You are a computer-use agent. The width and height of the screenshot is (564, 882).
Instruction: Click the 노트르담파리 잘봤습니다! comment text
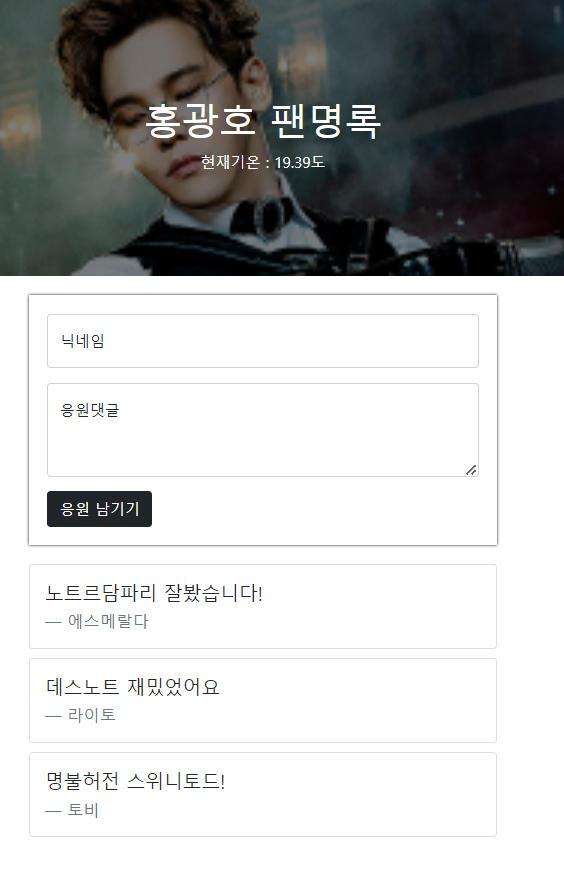[x=154, y=593]
